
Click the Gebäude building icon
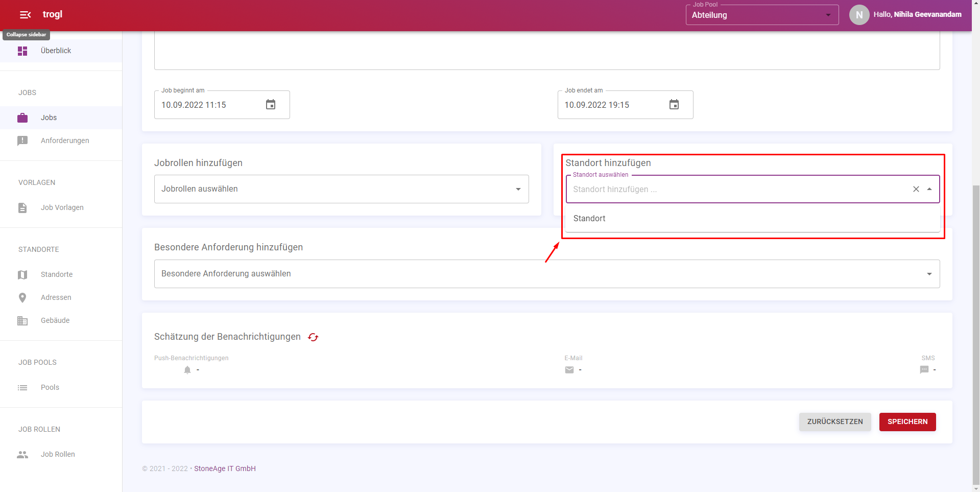(22, 321)
